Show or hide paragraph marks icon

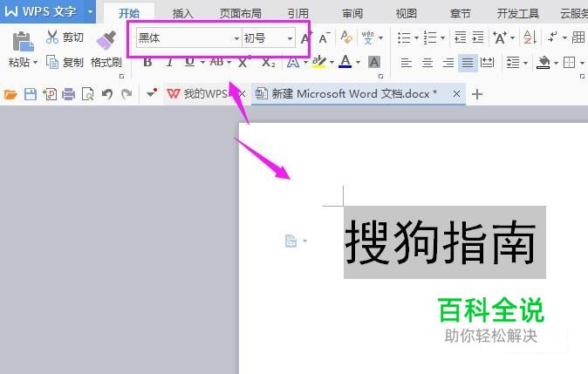click(x=552, y=37)
